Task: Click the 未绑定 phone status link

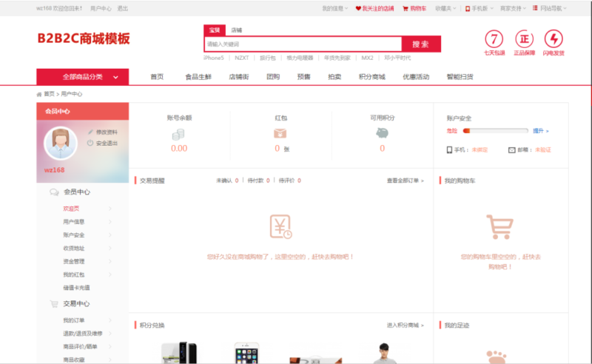Action: pos(480,150)
